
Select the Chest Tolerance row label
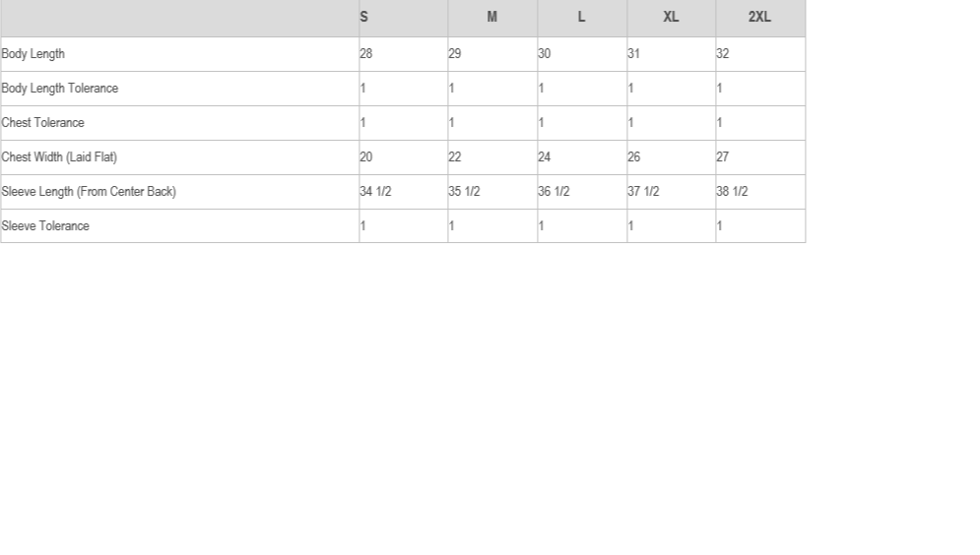43,123
